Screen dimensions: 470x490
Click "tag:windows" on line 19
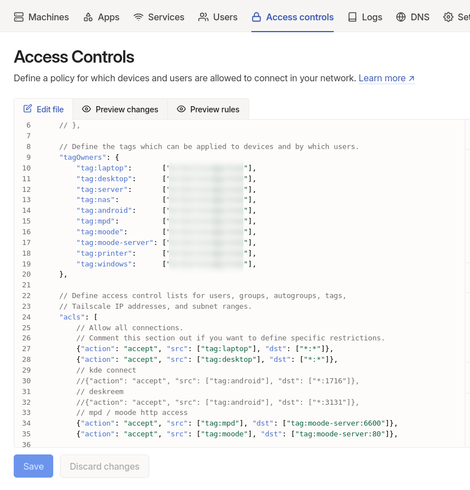pos(104,264)
